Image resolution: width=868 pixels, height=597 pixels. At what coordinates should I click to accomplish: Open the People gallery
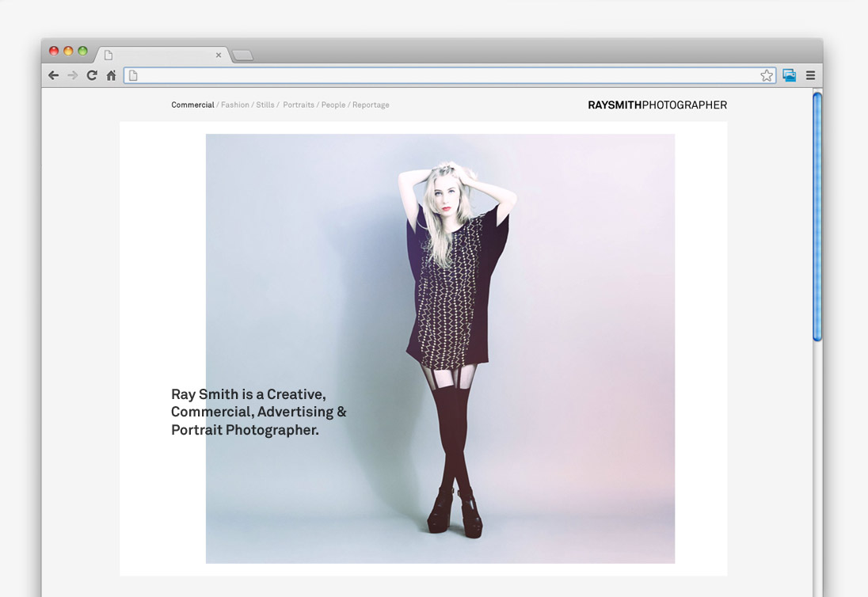click(x=333, y=105)
